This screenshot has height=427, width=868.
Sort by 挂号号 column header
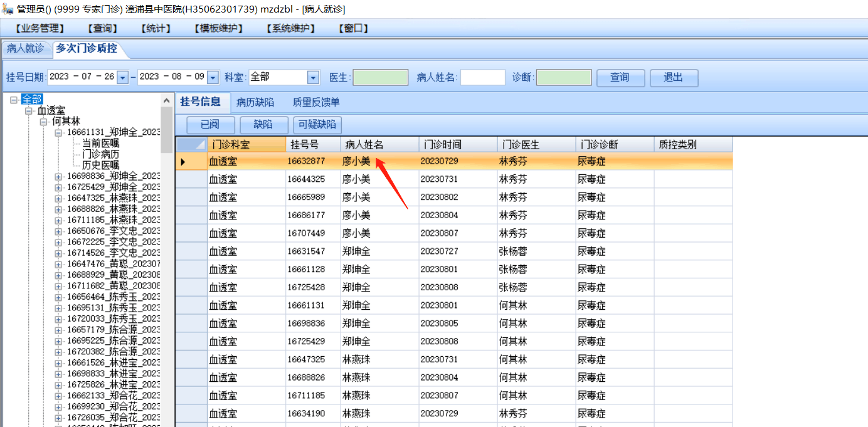click(x=313, y=144)
